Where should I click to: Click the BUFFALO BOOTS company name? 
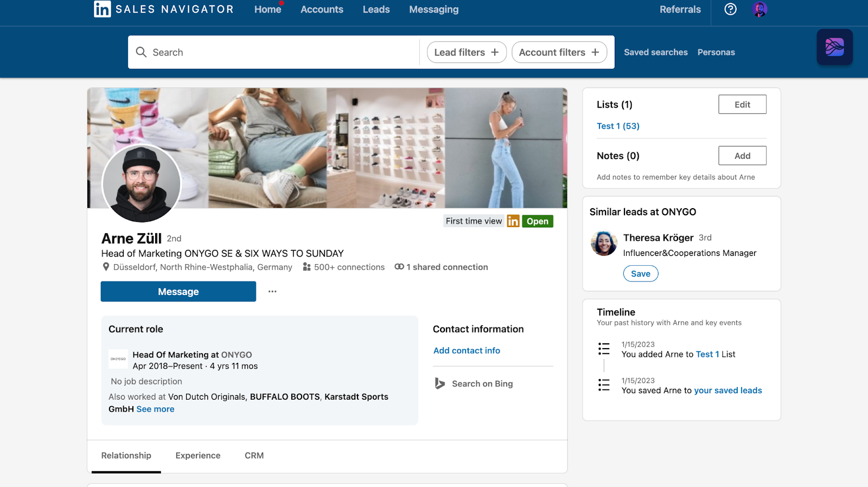pyautogui.click(x=285, y=396)
